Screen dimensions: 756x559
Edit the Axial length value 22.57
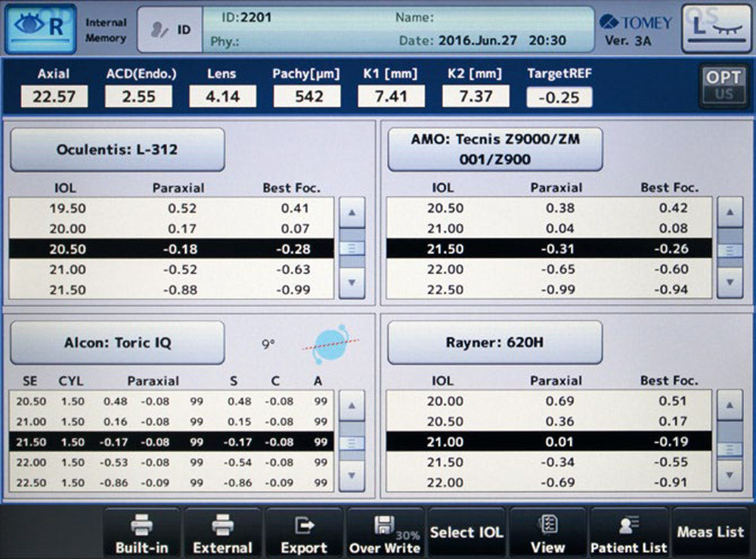(54, 97)
